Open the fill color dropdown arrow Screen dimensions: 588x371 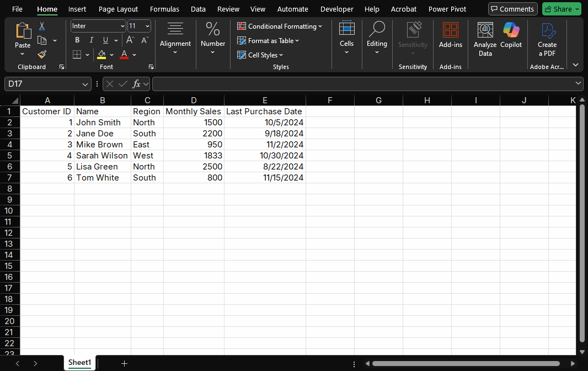112,54
